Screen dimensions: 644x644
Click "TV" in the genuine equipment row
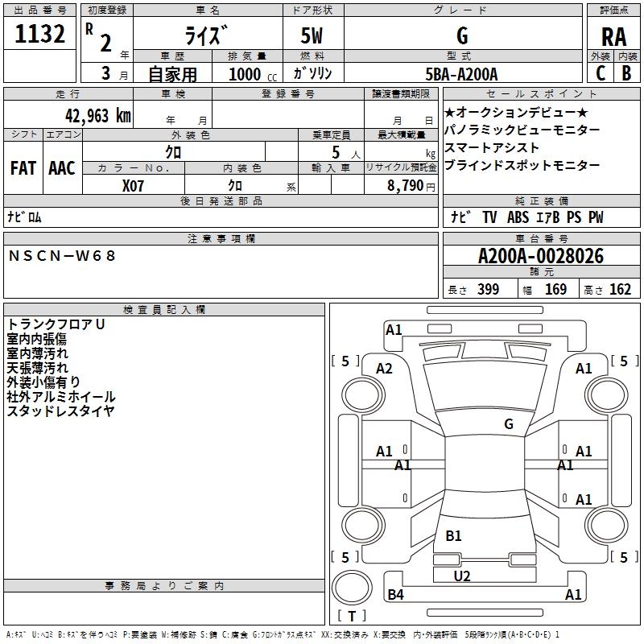coord(489,217)
